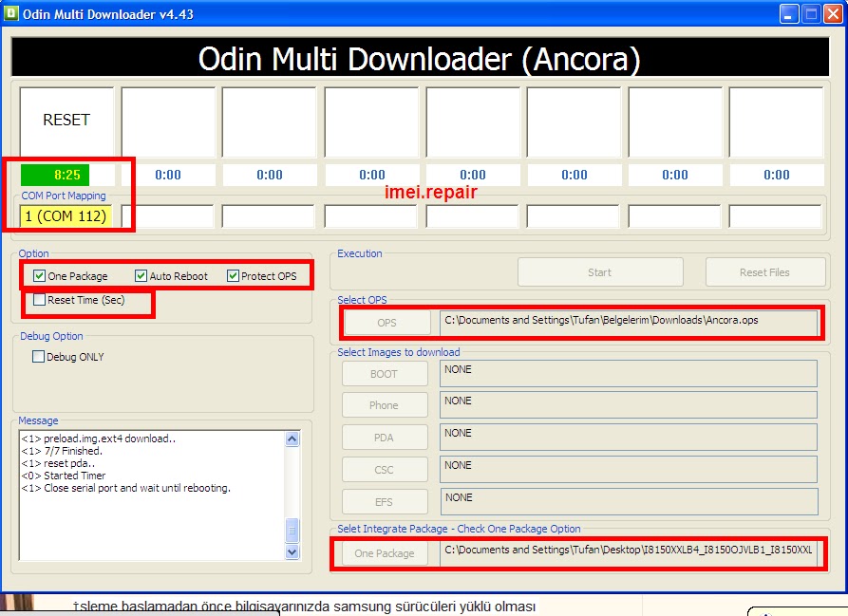Click the BOOT path field showing NONE
The width and height of the screenshot is (848, 616).
click(x=629, y=373)
